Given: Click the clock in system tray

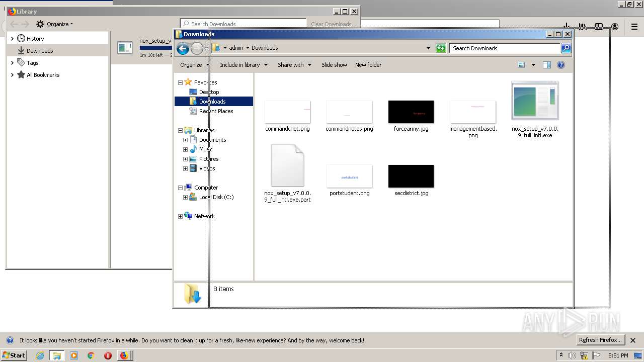Looking at the screenshot, I should [x=618, y=355].
